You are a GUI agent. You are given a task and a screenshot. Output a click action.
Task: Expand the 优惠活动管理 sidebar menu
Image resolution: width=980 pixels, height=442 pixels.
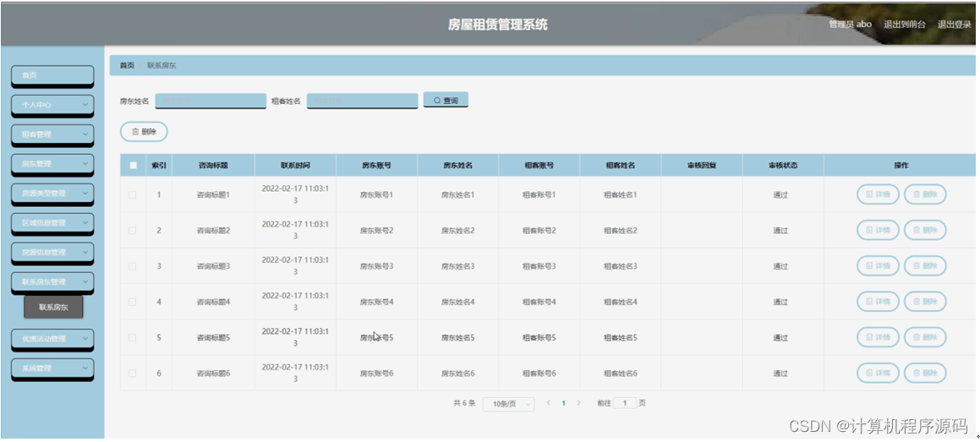pyautogui.click(x=52, y=339)
